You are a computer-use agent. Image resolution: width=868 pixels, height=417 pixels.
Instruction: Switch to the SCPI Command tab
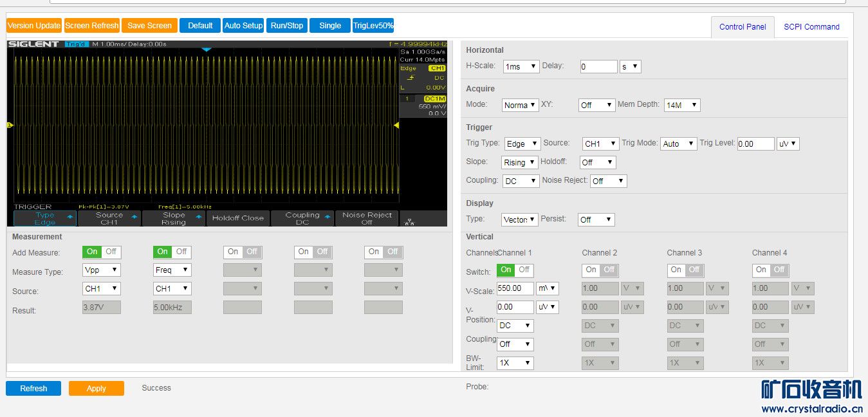pyautogui.click(x=811, y=27)
